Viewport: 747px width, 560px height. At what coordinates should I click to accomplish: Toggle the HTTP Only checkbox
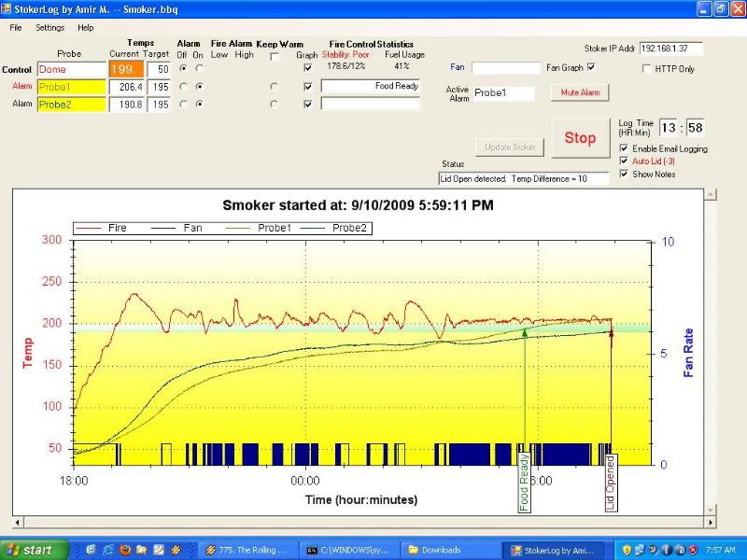click(647, 69)
